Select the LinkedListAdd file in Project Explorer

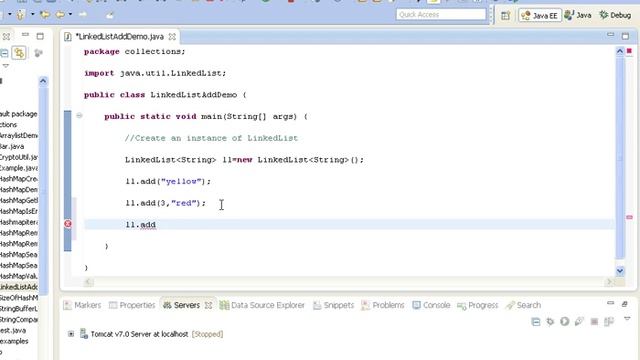(19, 287)
